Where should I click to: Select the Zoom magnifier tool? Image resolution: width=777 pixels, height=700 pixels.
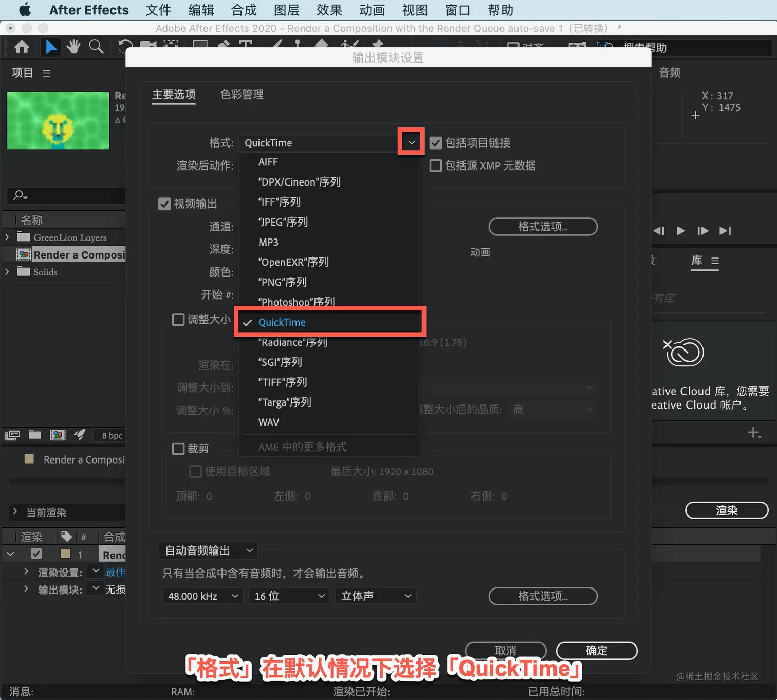coord(96,47)
